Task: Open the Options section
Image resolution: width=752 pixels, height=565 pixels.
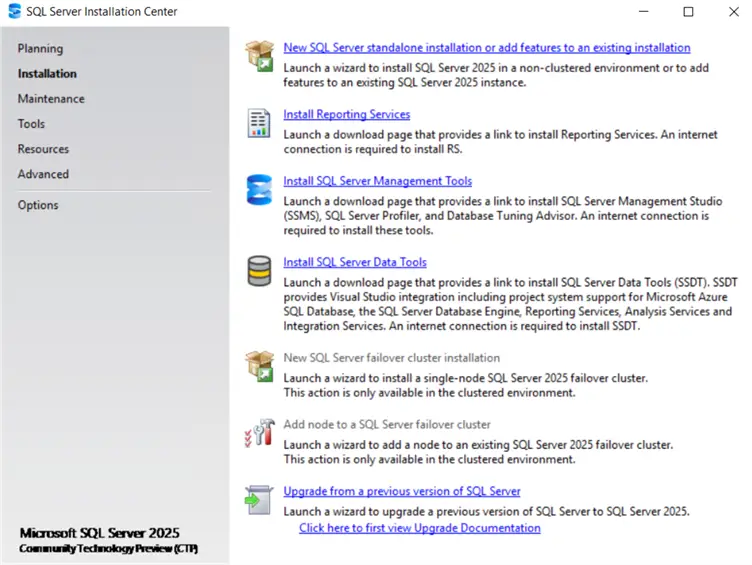Action: click(x=38, y=205)
